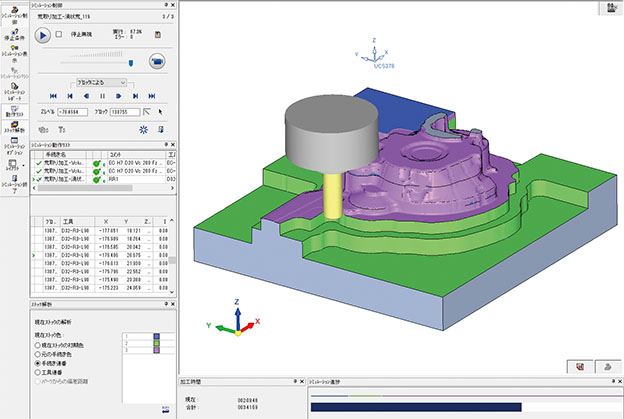Toggle the checkbox next to the play button

coord(58,34)
